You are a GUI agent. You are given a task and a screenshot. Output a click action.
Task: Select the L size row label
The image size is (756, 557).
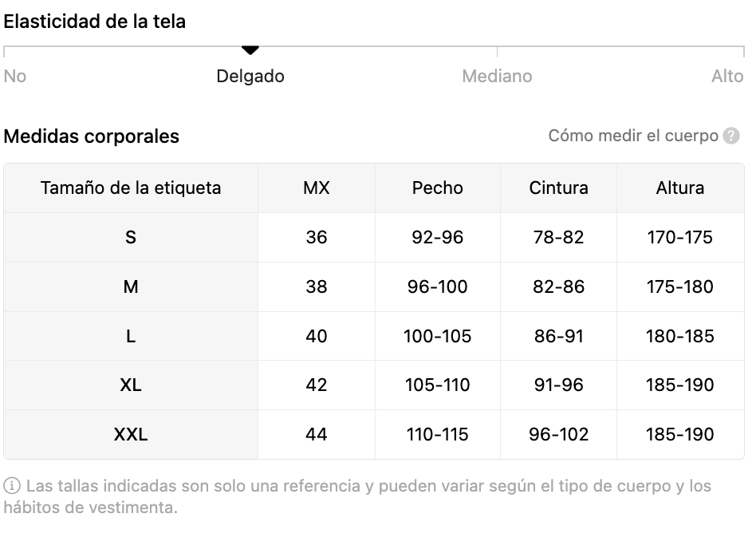click(x=131, y=337)
